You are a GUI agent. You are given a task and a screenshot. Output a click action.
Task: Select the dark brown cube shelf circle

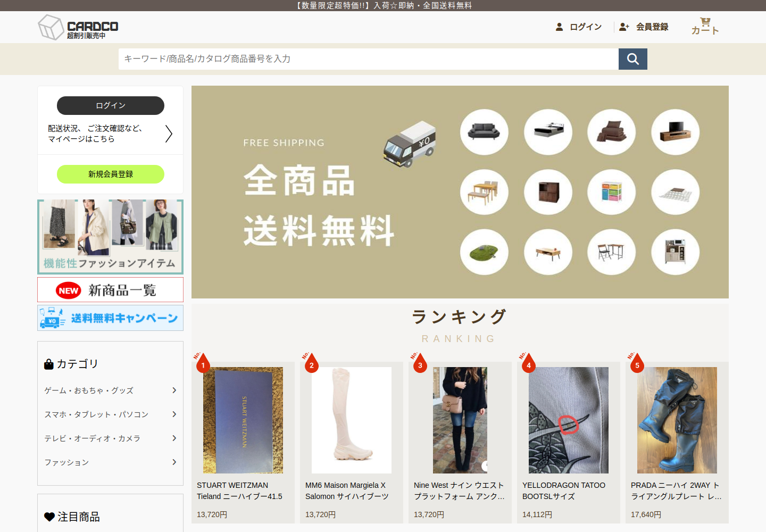click(548, 192)
